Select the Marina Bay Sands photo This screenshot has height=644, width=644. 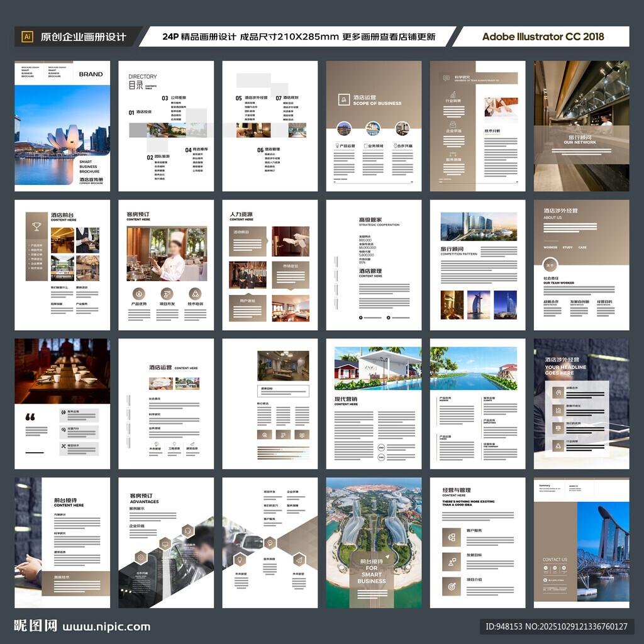pos(603,552)
